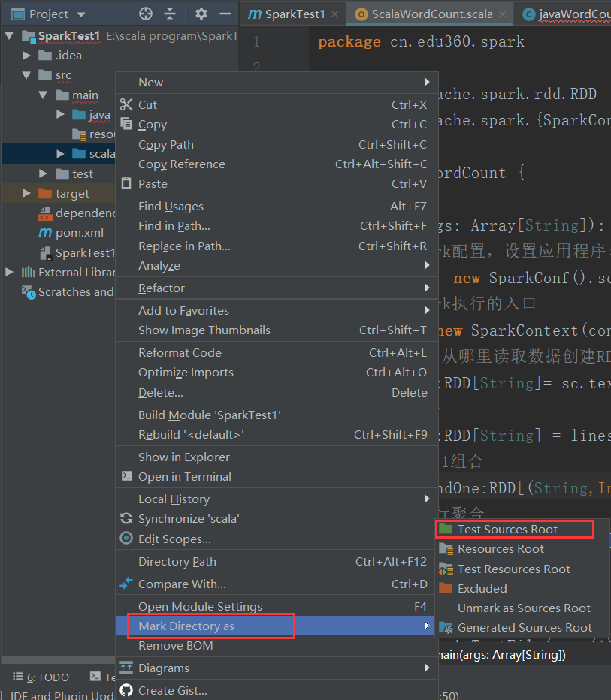Choose Reformat Code from the context menu

(180, 352)
